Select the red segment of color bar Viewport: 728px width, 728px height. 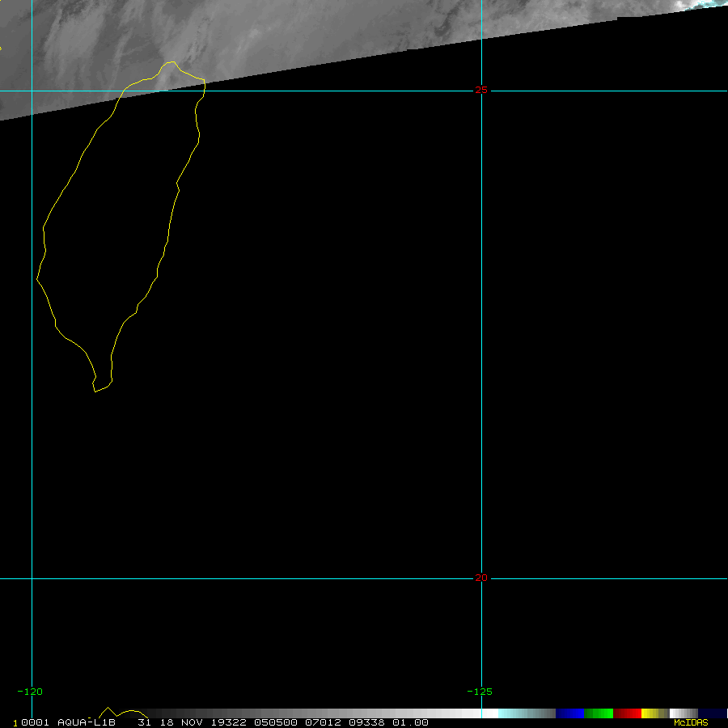point(628,713)
